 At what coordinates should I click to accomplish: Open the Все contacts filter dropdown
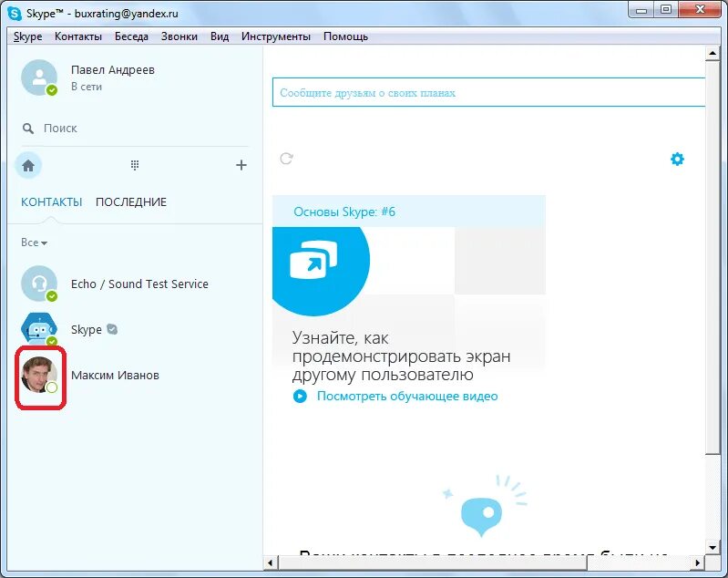(x=34, y=243)
